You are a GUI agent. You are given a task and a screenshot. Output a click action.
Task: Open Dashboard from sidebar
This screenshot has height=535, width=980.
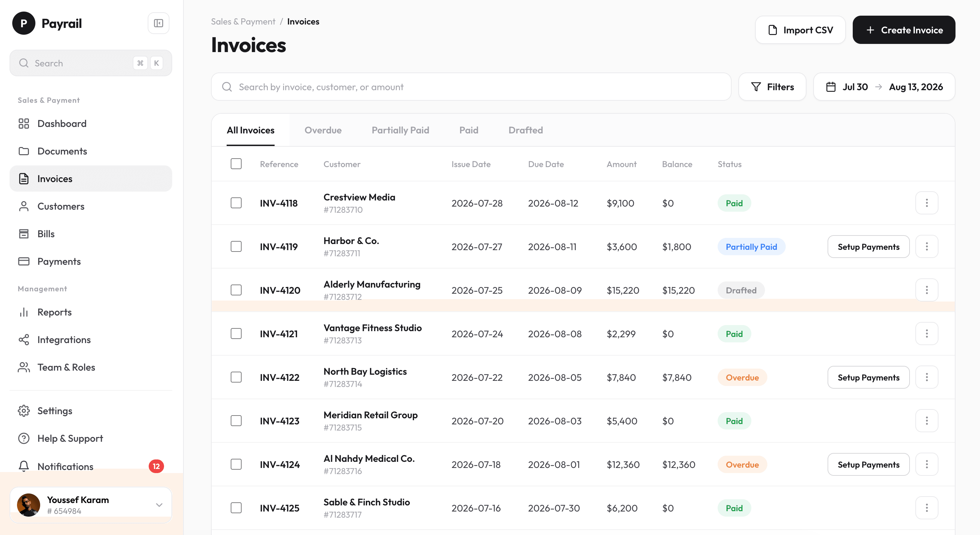click(x=91, y=124)
